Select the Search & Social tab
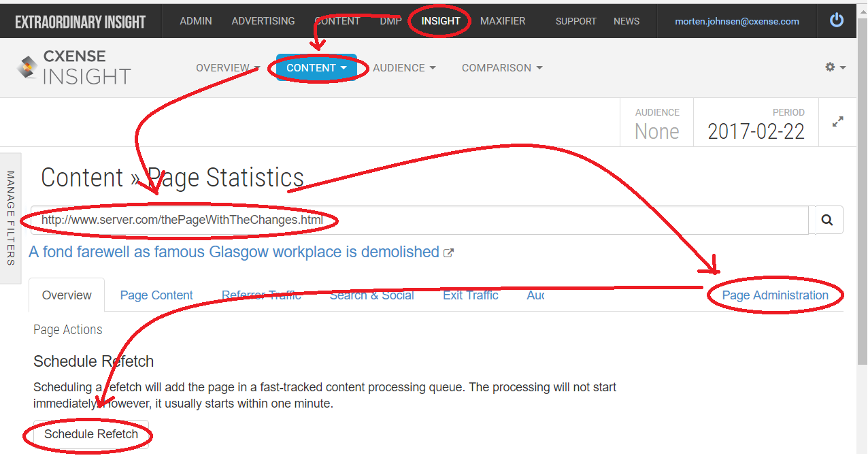This screenshot has width=868, height=460. 372,295
